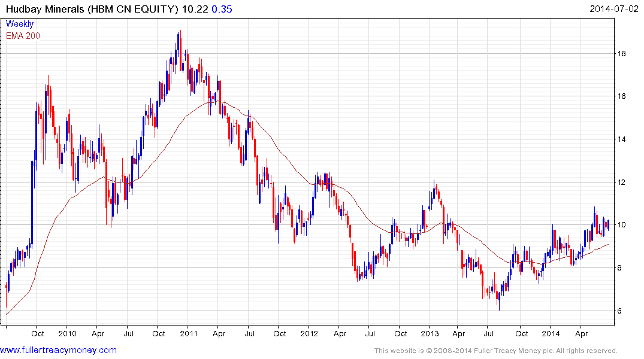Click the Weekly interval label
The image size is (644, 359).
click(x=19, y=24)
